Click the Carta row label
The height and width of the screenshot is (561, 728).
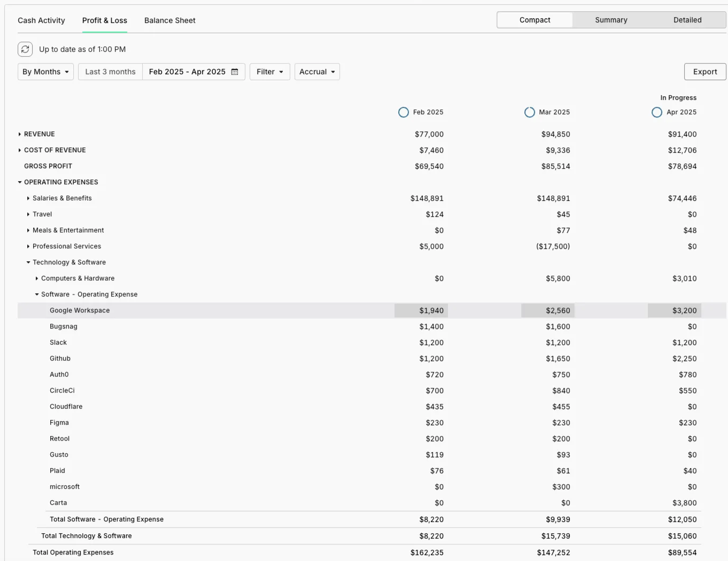[58, 503]
